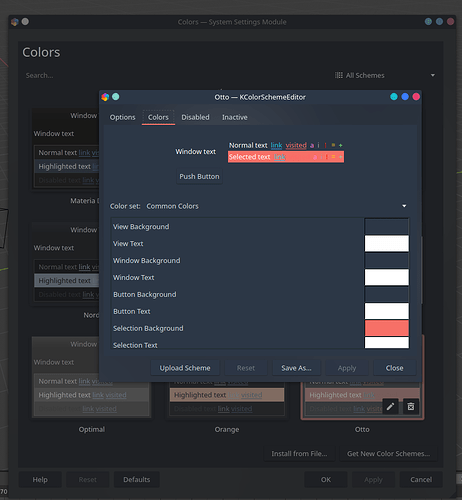Click the System Settings app icon in title bar
The image size is (462, 500).
[15, 22]
